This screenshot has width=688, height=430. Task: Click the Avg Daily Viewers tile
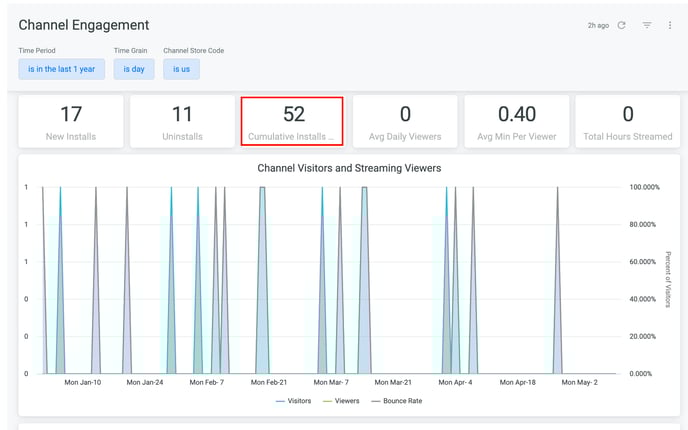click(405, 121)
